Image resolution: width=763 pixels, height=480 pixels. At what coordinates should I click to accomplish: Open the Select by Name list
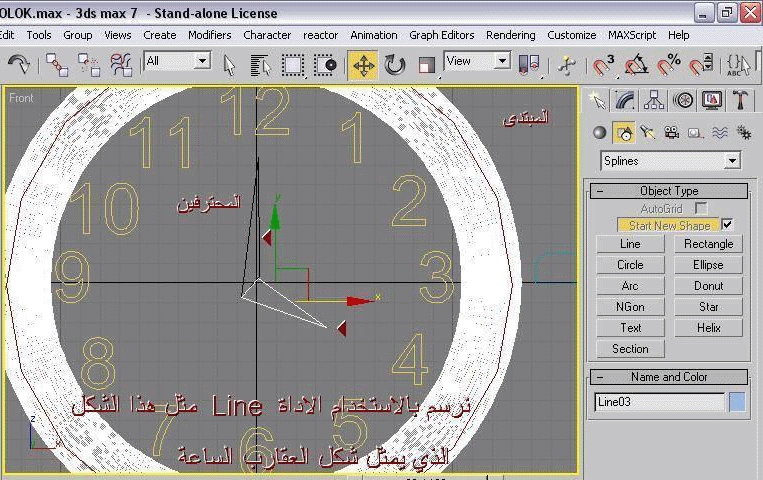click(x=260, y=65)
